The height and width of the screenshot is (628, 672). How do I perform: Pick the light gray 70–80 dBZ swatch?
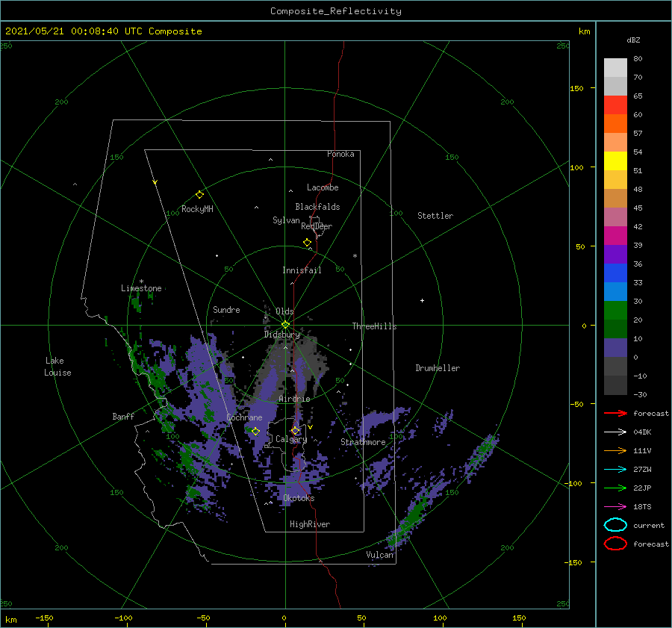click(615, 68)
